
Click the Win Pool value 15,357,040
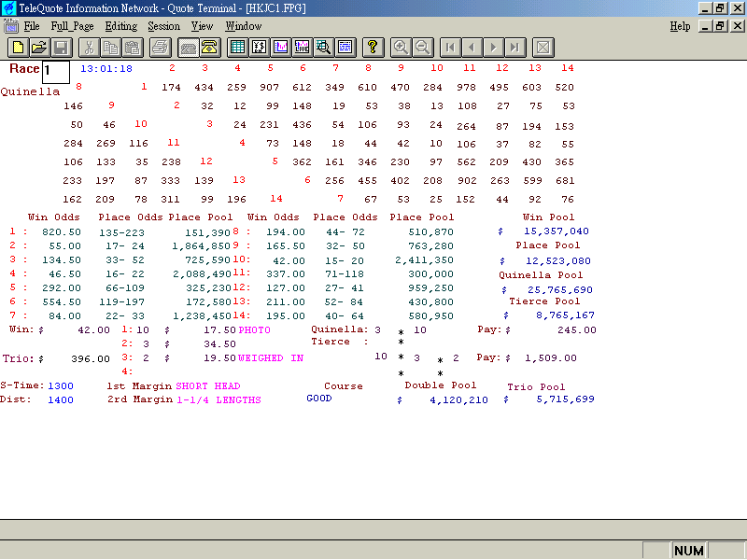point(556,231)
